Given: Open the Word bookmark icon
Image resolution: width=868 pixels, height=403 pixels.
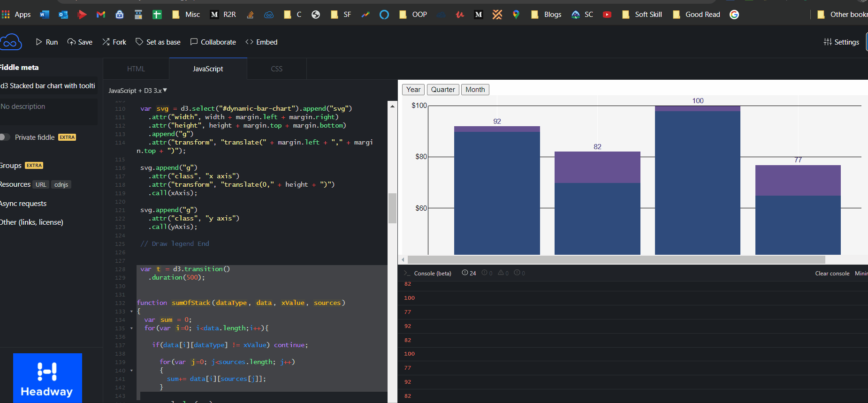Looking at the screenshot, I should (45, 15).
